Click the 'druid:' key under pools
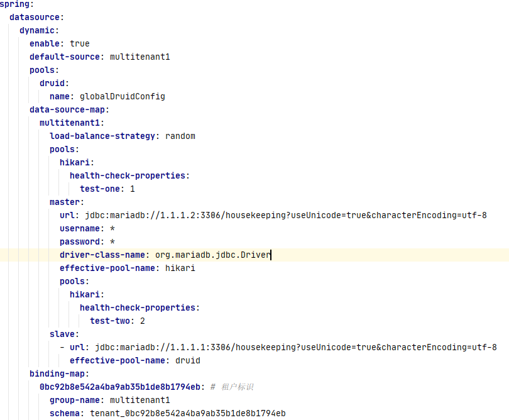509x420 pixels. pyautogui.click(x=54, y=83)
